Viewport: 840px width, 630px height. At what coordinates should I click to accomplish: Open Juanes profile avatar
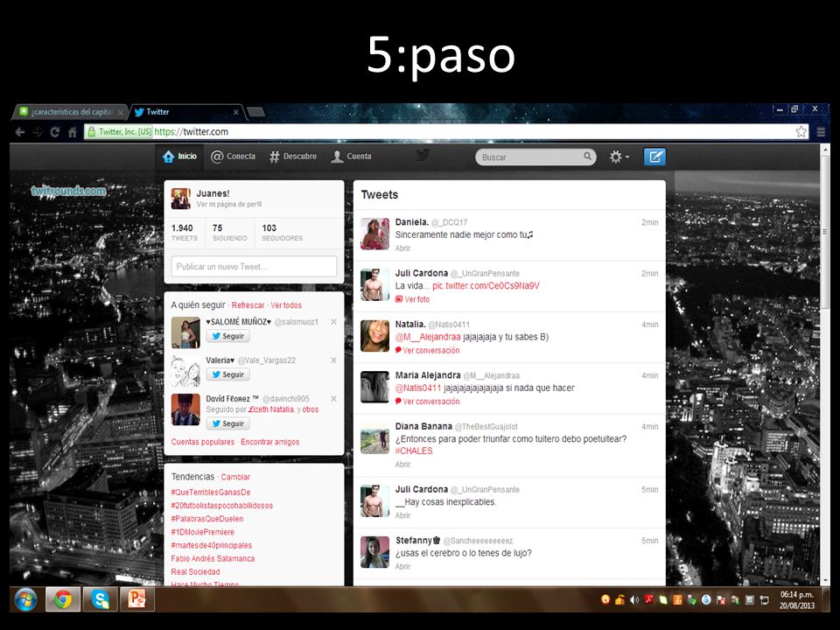click(181, 199)
